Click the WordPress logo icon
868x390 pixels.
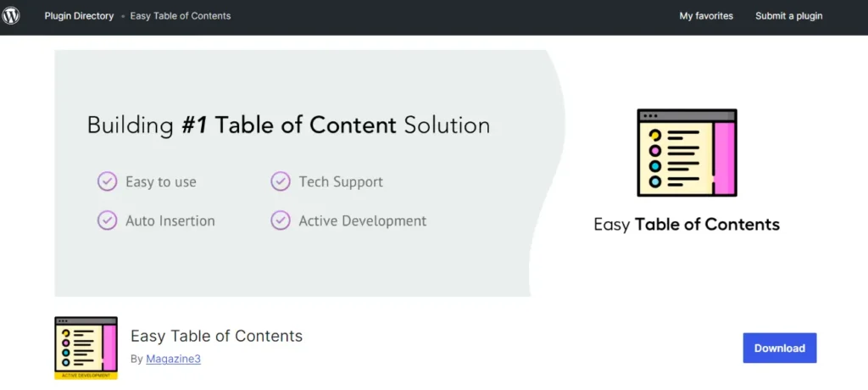[x=10, y=15]
